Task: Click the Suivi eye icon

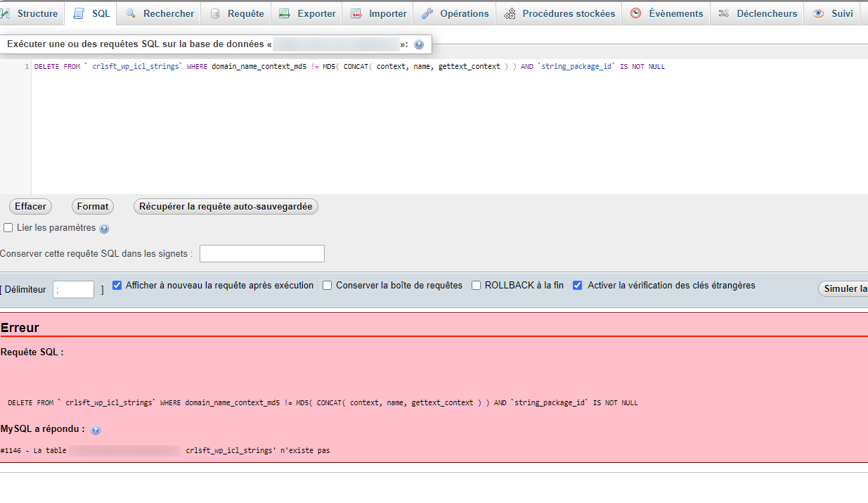Action: point(818,13)
